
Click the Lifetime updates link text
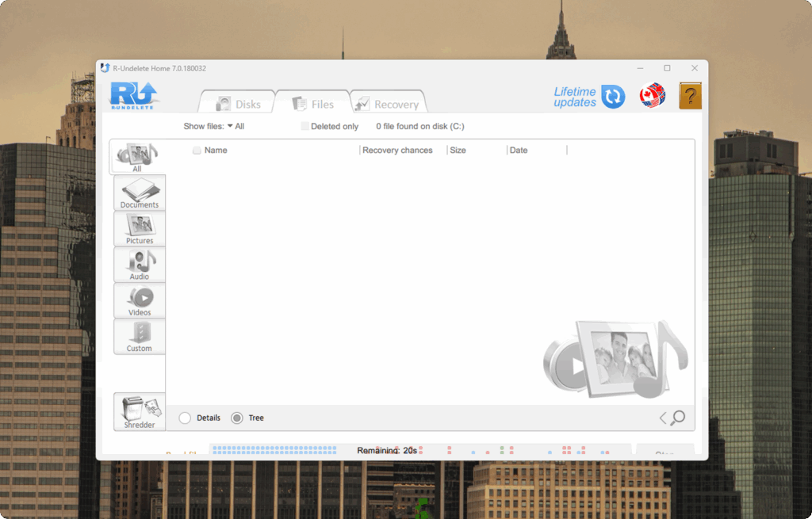[x=575, y=97]
